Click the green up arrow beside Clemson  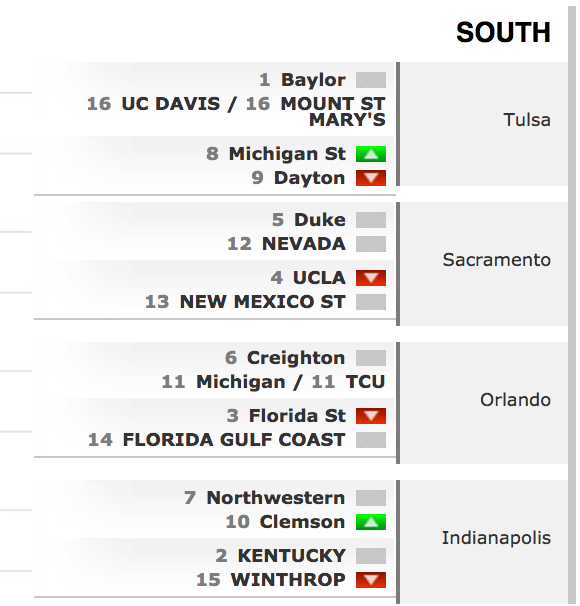point(371,522)
